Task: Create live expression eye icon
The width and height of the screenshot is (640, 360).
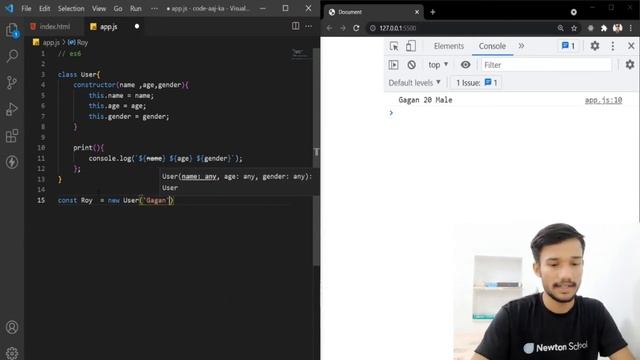Action: tap(465, 65)
